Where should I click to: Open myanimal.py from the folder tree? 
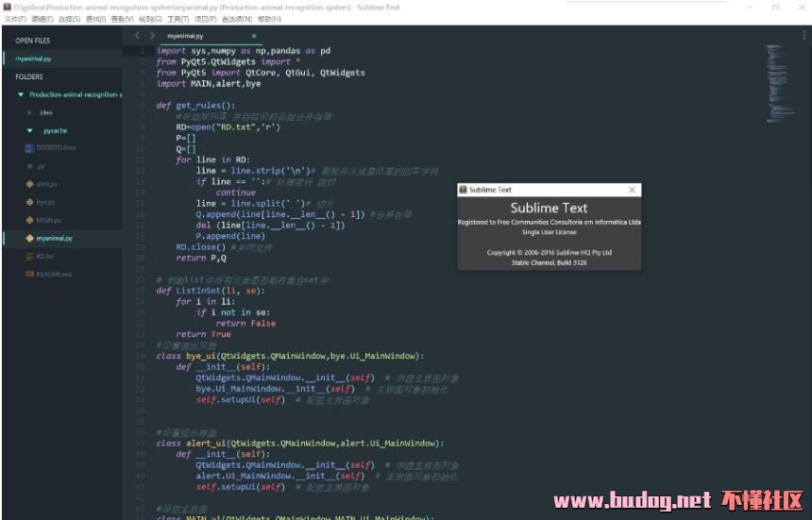point(55,238)
